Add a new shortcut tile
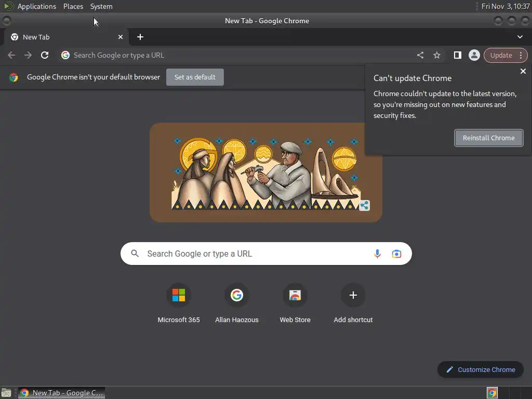Image resolution: width=532 pixels, height=399 pixels. coord(353,303)
